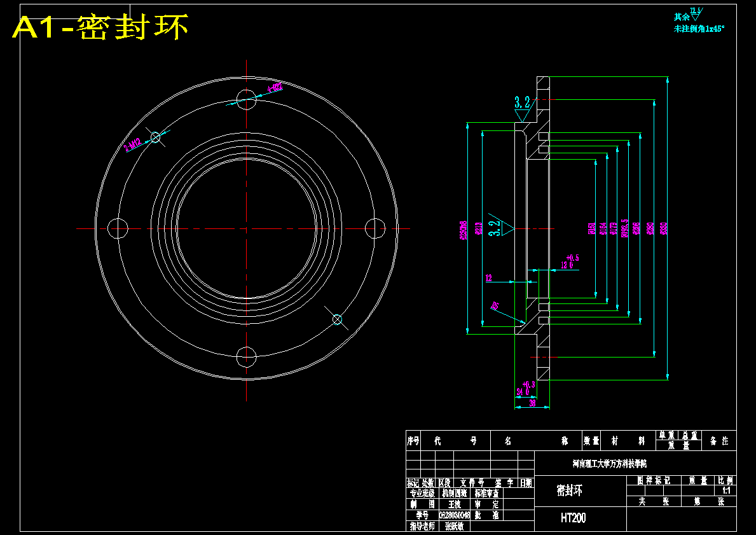Screen dimensions: 756x535
Task: Click the '备注' column header
Action: pyautogui.click(x=719, y=440)
